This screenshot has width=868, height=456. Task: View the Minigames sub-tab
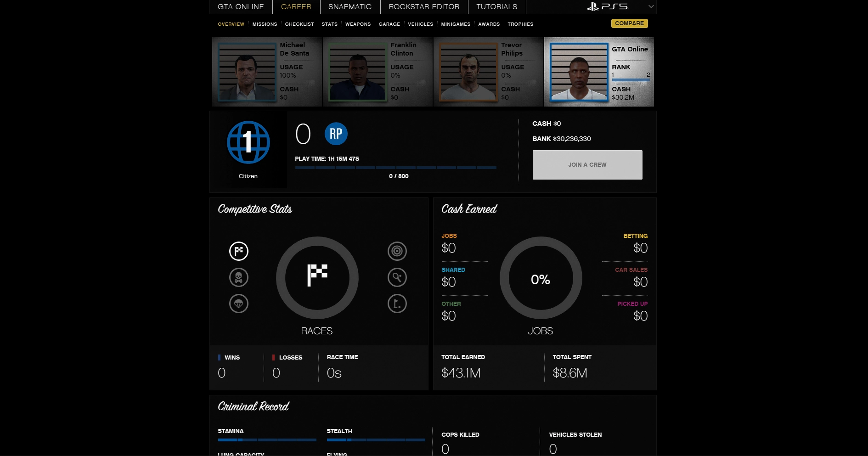[x=456, y=24]
